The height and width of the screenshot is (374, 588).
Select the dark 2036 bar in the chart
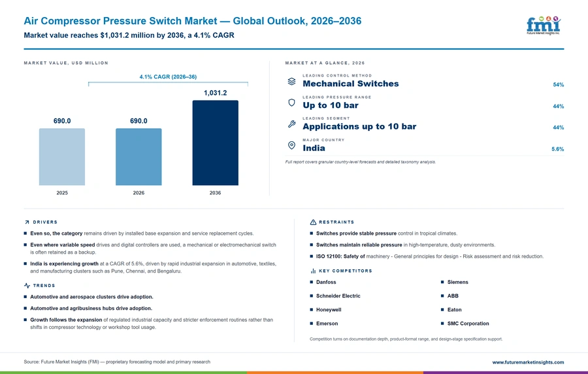(215, 143)
